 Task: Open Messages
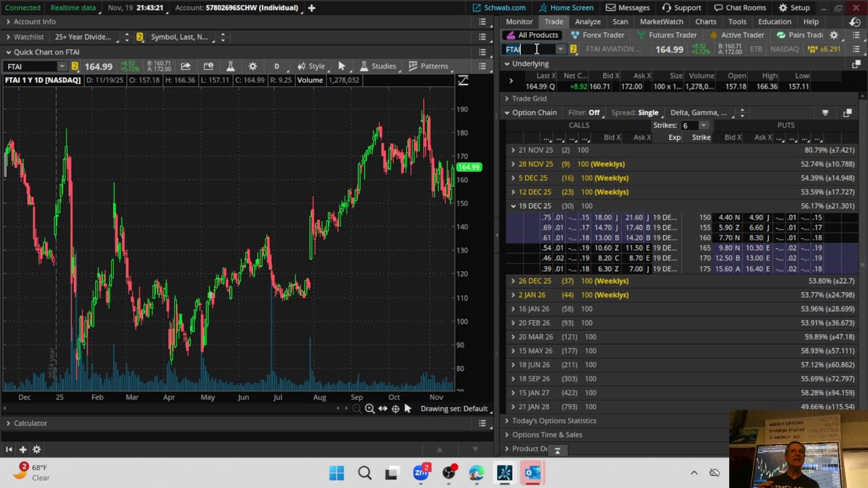click(628, 7)
